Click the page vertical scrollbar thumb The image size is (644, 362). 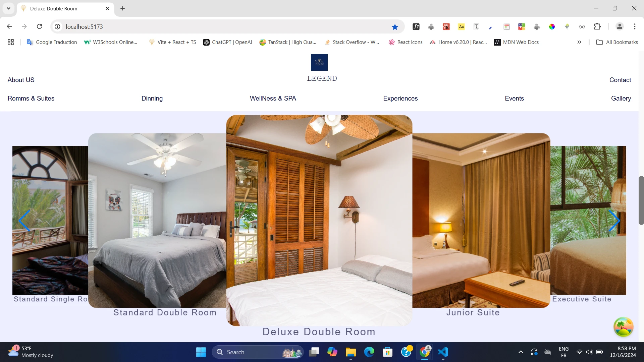(641, 200)
